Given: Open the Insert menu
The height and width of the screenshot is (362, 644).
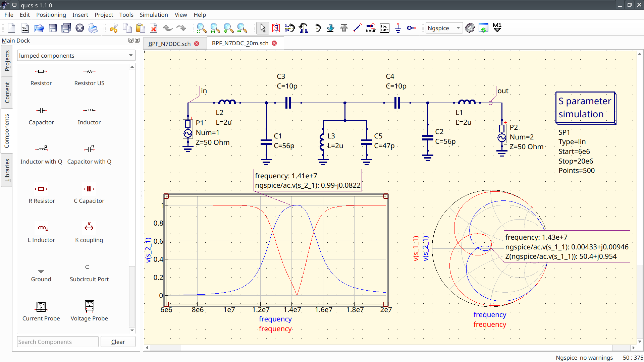Looking at the screenshot, I should 80,15.
